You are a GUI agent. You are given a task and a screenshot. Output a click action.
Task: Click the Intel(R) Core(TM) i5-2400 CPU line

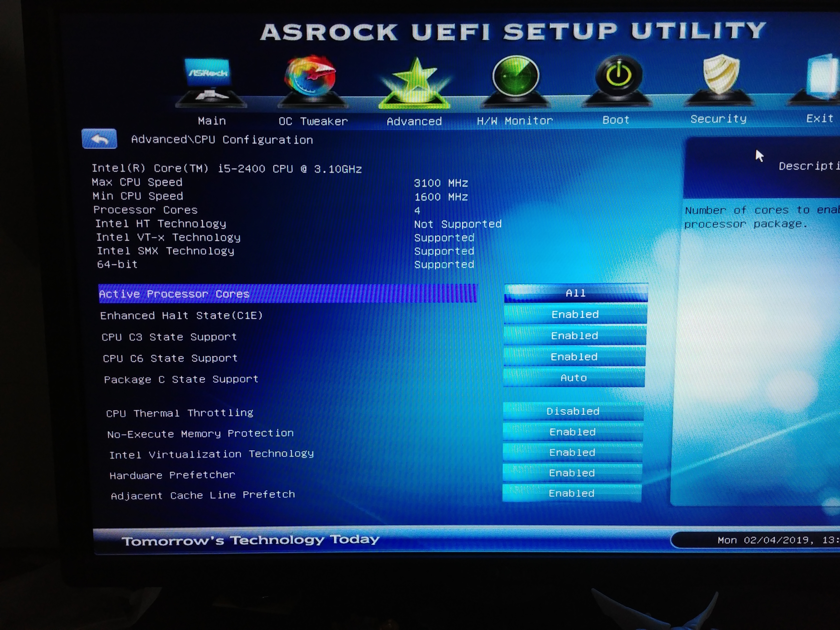point(227,169)
